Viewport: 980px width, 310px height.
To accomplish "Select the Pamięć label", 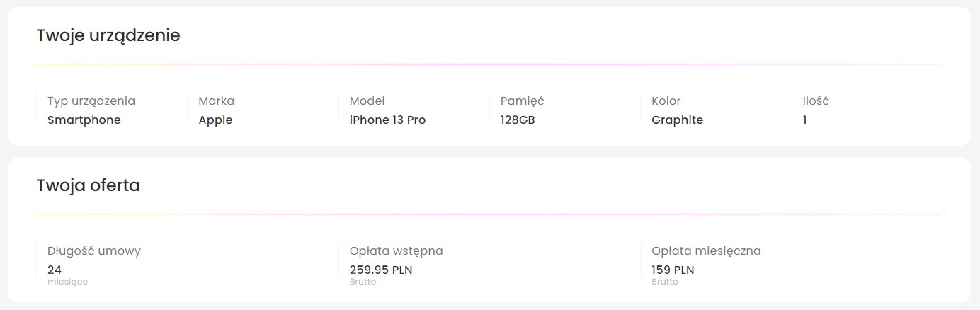I will point(522,101).
